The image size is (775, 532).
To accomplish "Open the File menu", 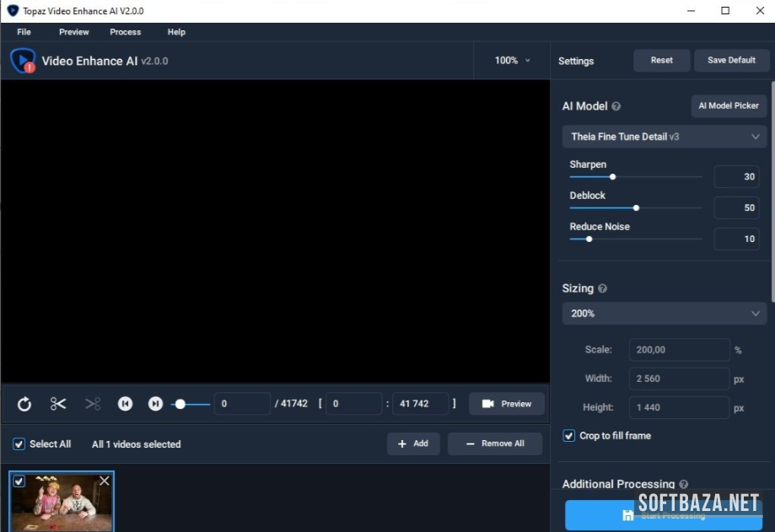I will (24, 32).
